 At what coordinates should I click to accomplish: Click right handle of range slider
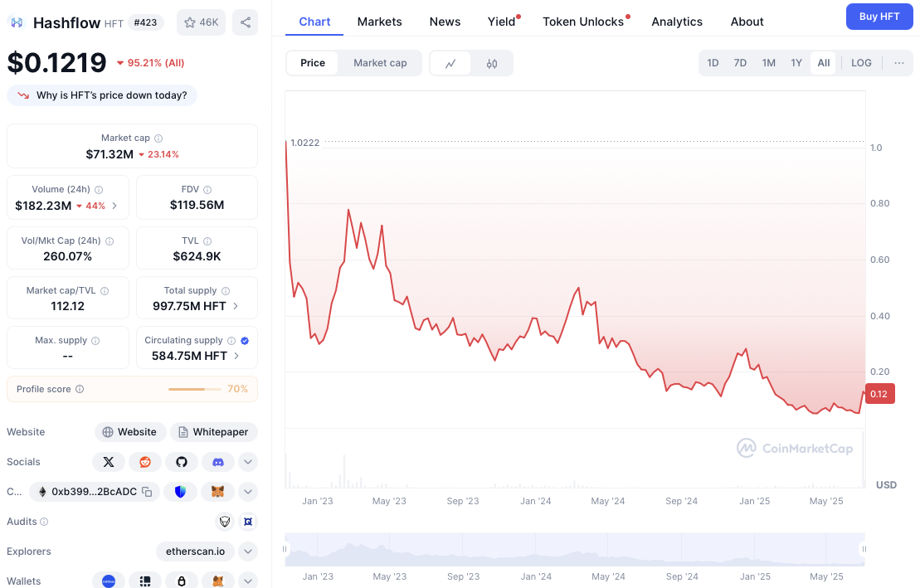(x=864, y=549)
